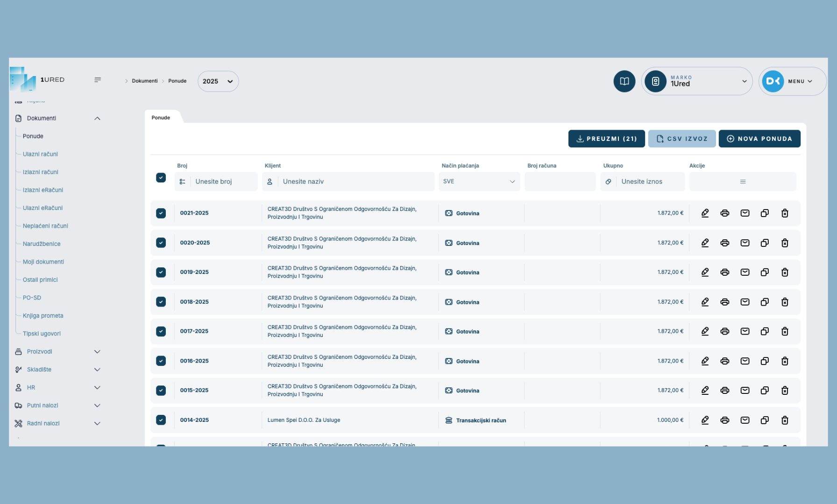Click the NOVA PONUDA button
Screen dimensions: 837x504
[x=759, y=139]
